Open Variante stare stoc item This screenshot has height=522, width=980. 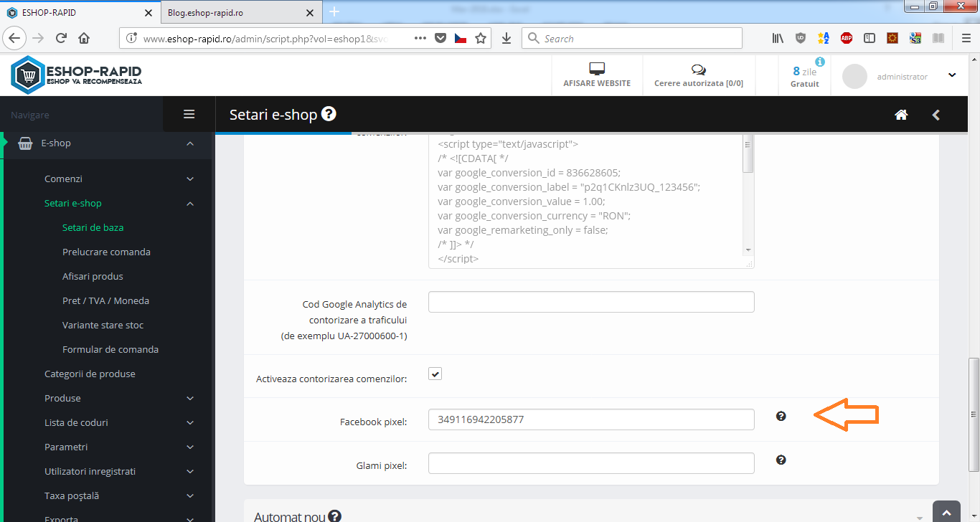click(103, 325)
